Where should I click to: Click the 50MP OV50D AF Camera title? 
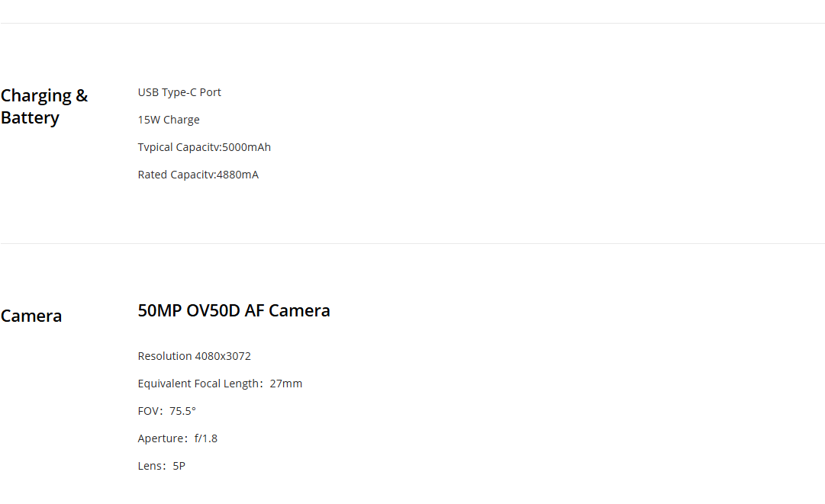click(234, 310)
